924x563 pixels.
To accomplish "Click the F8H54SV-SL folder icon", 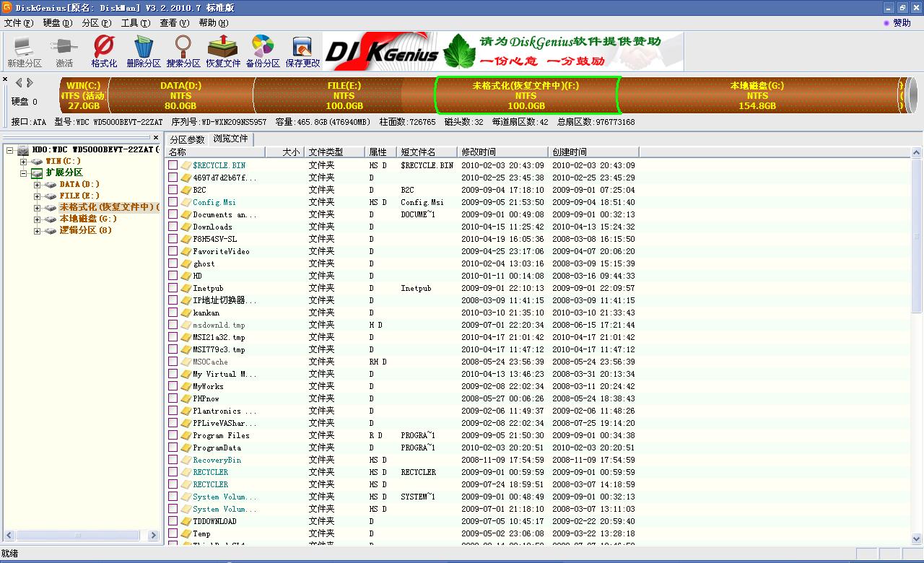I will tap(186, 239).
